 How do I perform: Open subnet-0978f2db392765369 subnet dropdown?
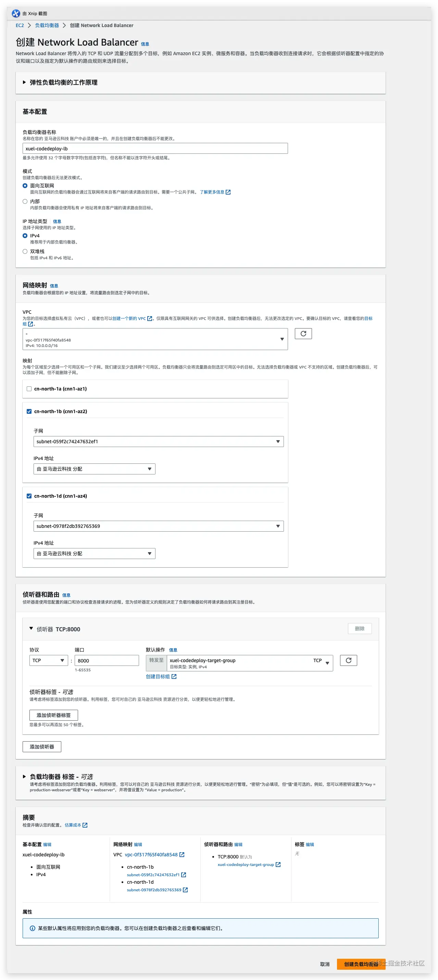click(x=159, y=526)
